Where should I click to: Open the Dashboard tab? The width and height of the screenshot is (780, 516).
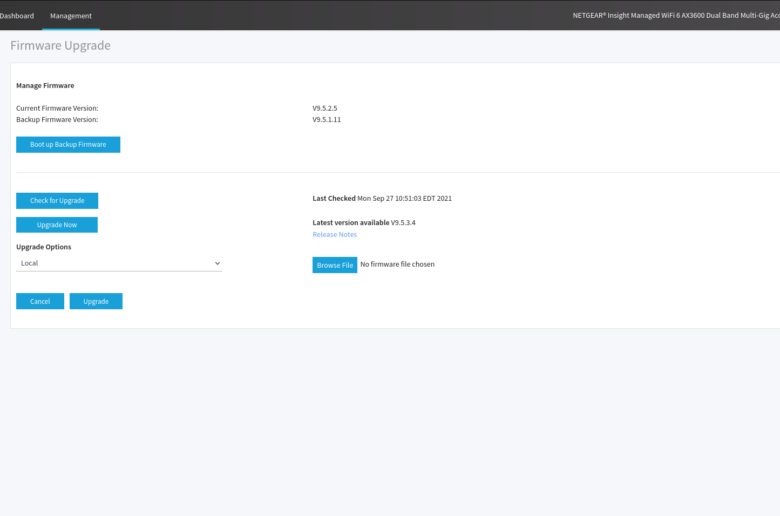pyautogui.click(x=17, y=16)
